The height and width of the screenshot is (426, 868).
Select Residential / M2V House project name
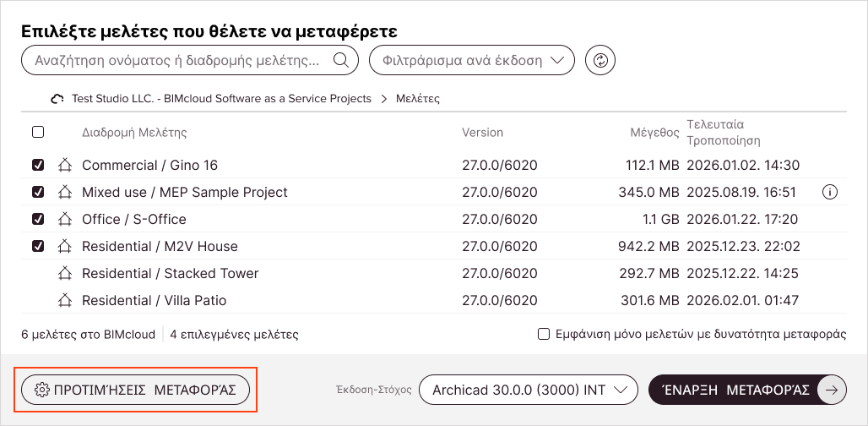coord(160,246)
